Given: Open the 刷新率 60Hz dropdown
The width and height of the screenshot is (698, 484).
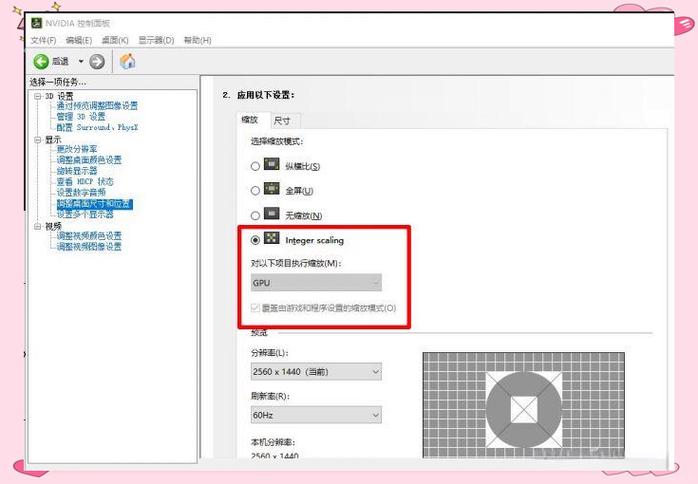Looking at the screenshot, I should [x=316, y=415].
